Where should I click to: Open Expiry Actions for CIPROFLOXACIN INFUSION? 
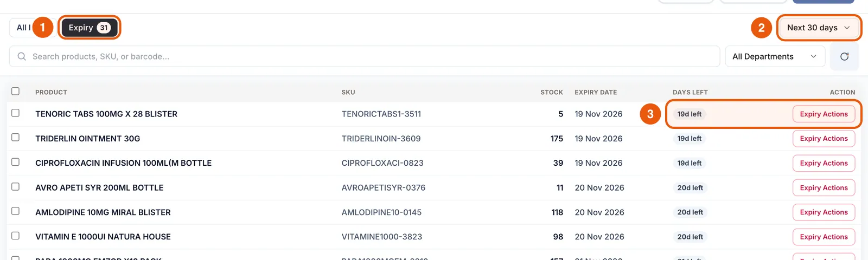[824, 163]
